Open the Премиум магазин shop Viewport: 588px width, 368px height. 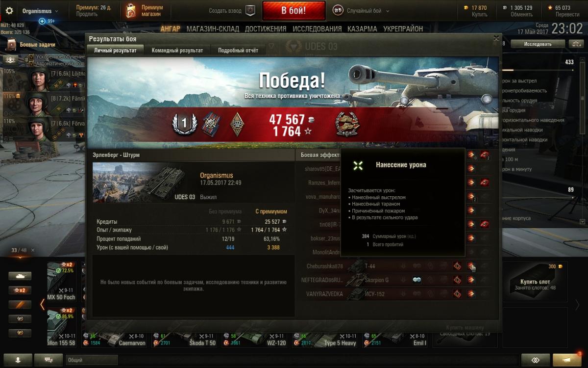pos(145,11)
